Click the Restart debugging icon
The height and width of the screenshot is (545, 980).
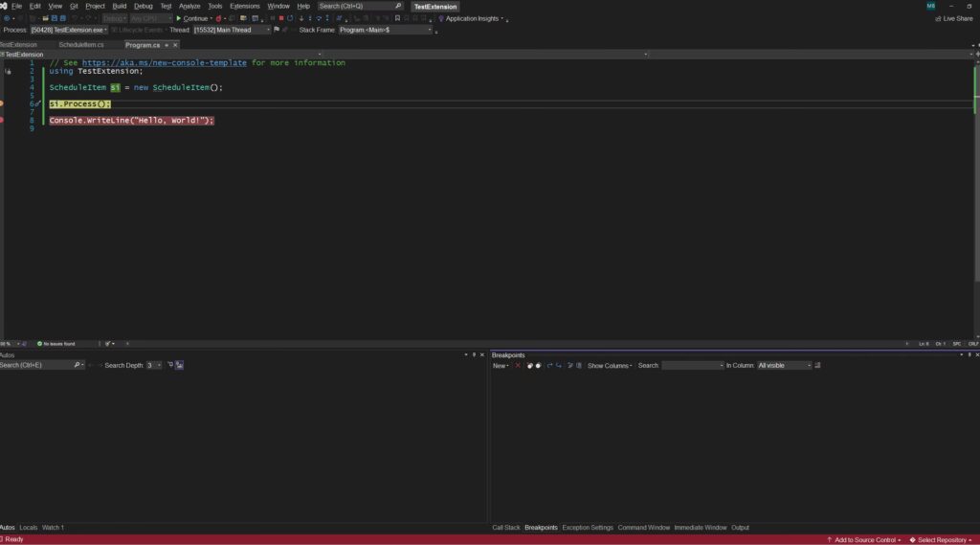click(x=290, y=18)
